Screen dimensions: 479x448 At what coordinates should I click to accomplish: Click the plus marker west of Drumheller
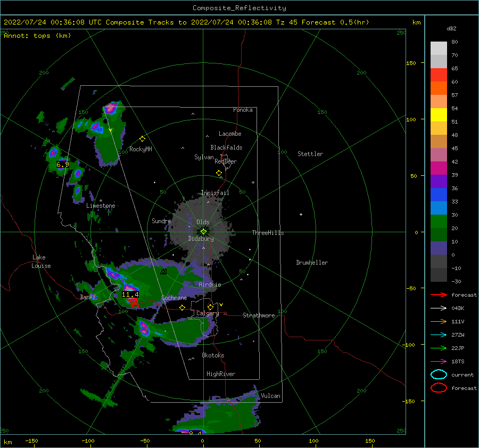pyautogui.click(x=301, y=214)
